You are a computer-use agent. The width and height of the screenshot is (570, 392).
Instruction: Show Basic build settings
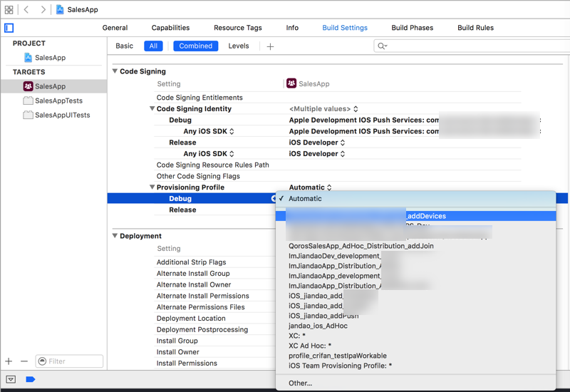124,46
